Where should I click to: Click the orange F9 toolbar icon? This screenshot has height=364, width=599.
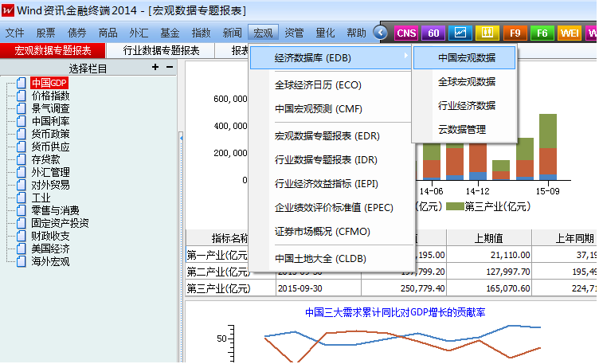[515, 33]
